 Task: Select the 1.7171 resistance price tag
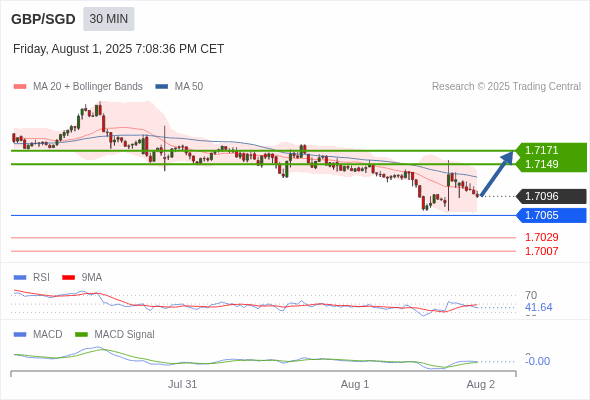pyautogui.click(x=551, y=150)
